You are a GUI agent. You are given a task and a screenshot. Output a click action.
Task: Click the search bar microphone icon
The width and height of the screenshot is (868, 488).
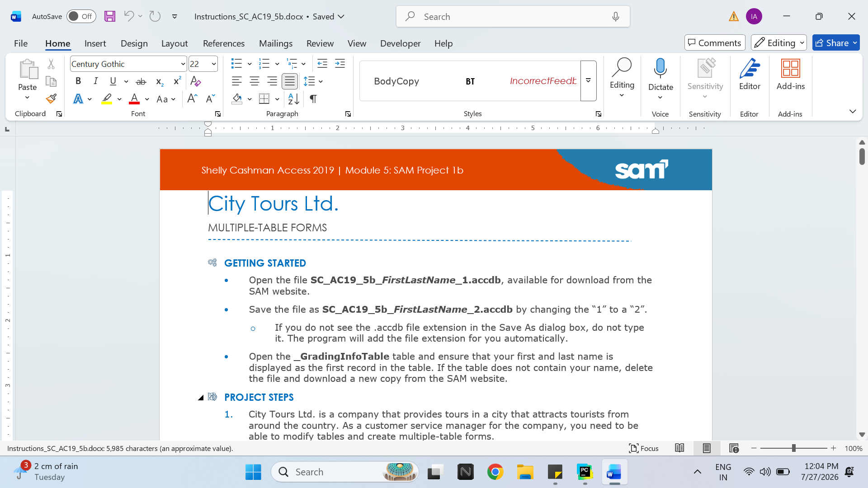point(616,17)
